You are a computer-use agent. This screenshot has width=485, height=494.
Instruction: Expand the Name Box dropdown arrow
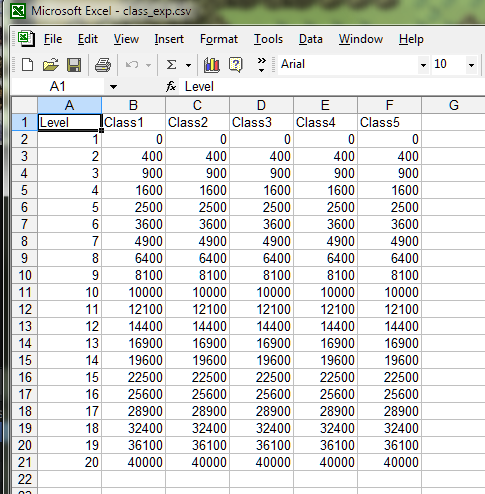(x=113, y=87)
